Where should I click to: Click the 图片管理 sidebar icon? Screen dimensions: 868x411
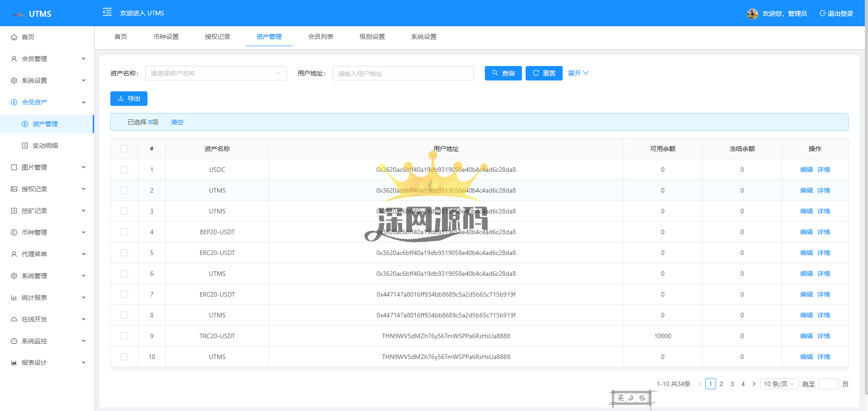coord(14,167)
